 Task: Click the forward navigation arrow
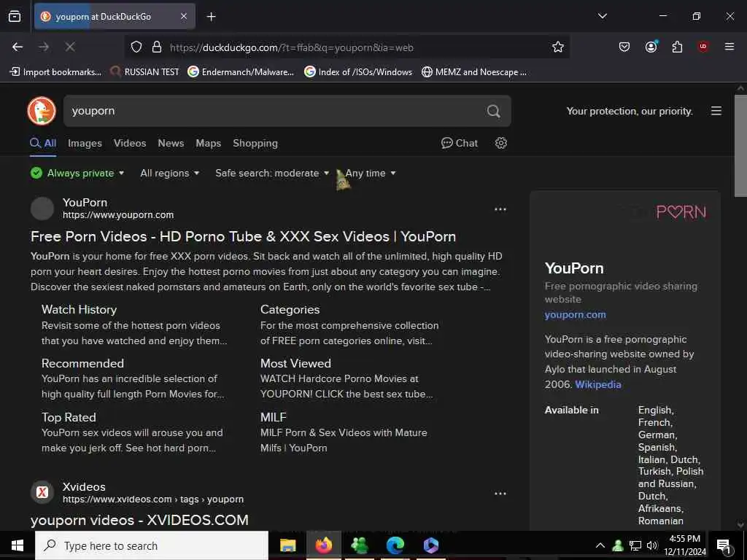point(44,47)
